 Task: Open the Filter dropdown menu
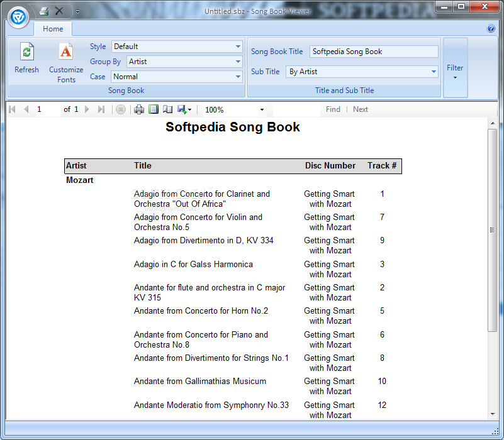(x=455, y=67)
